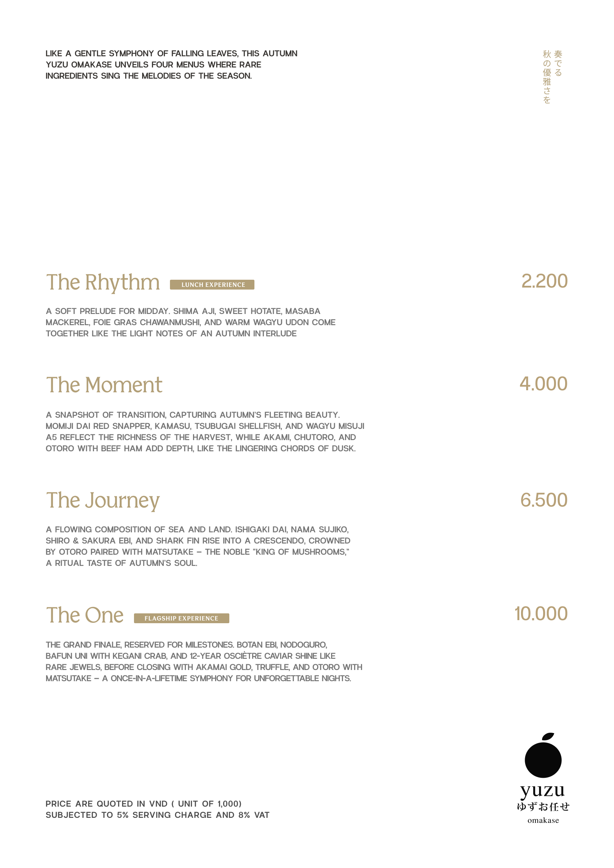This screenshot has width=614, height=868.
Task: Select The Rhythm menu heading
Action: [x=103, y=282]
